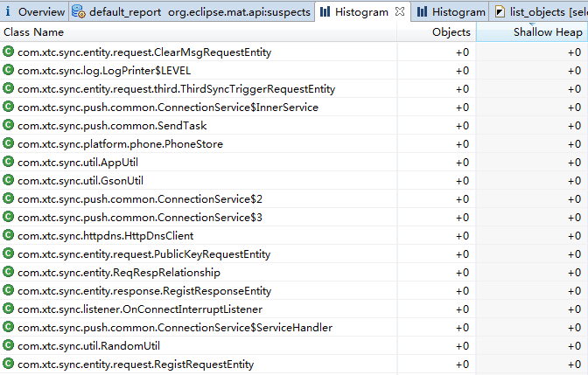The image size is (588, 375).
Task: Switch to the second Histogram tab
Action: [x=451, y=12]
